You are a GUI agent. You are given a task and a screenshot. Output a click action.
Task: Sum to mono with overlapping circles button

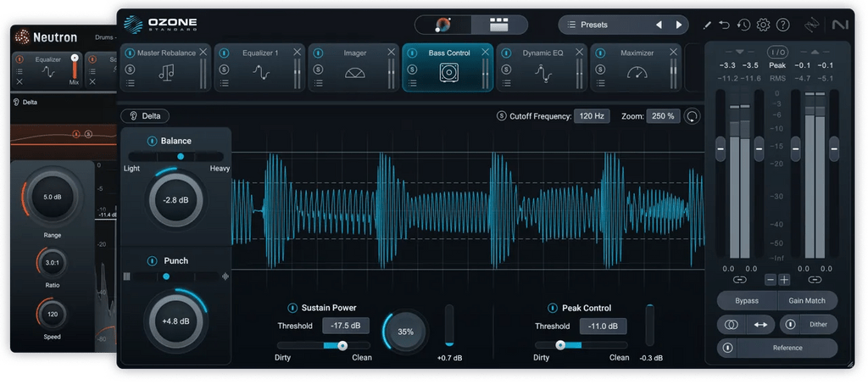tap(732, 325)
